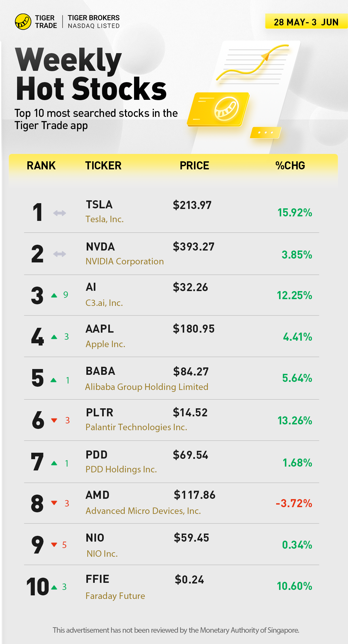Open the NVIDIA Corporation link
The width and height of the screenshot is (348, 644).
pyautogui.click(x=124, y=261)
